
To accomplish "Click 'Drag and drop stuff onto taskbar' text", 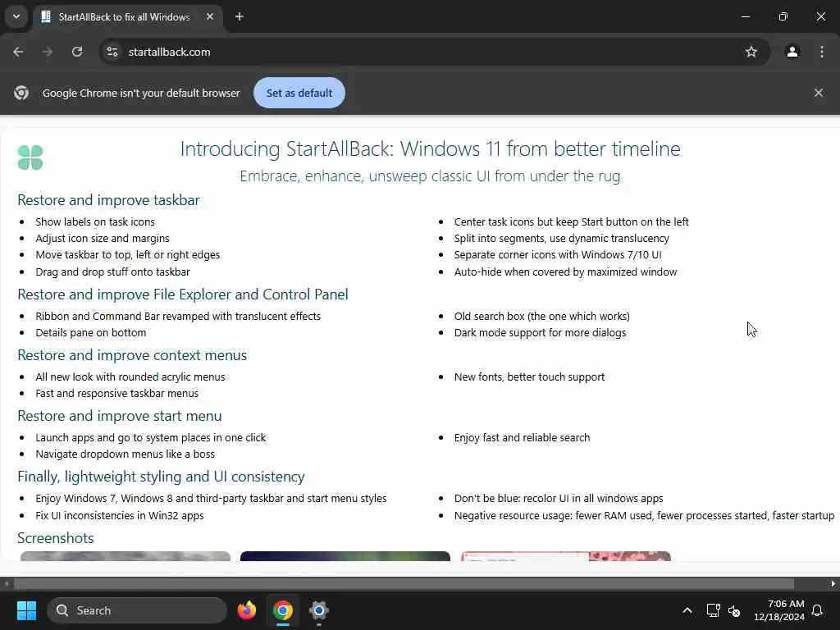I will (x=112, y=272).
